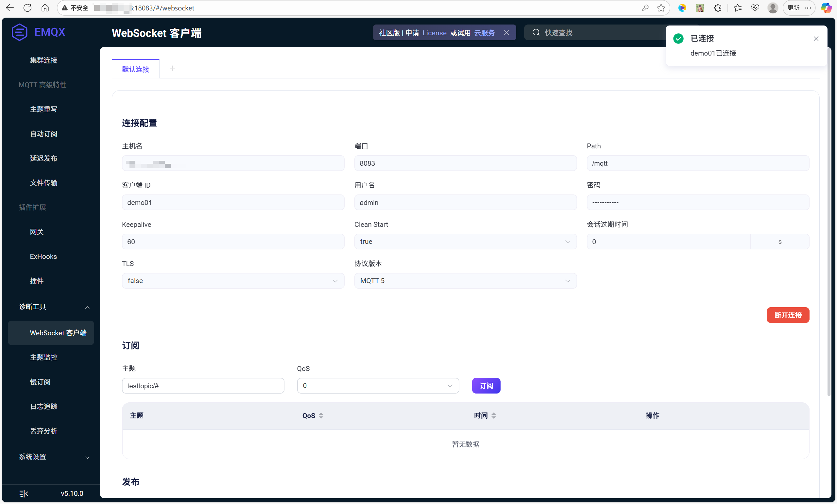Close the demo01 connected notification

[816, 39]
